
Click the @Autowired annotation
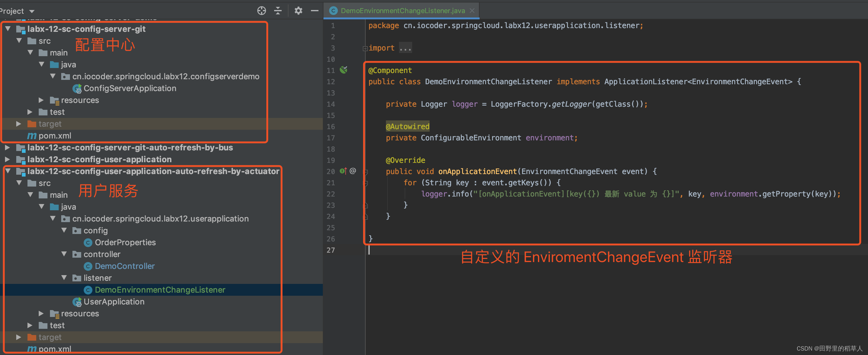pyautogui.click(x=407, y=126)
